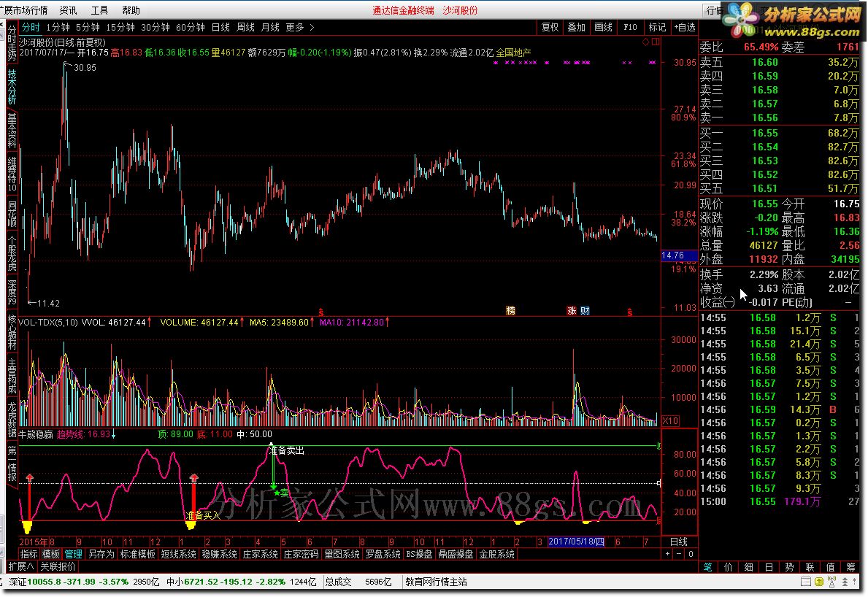Expand the 更多 periods dropdown

click(299, 27)
